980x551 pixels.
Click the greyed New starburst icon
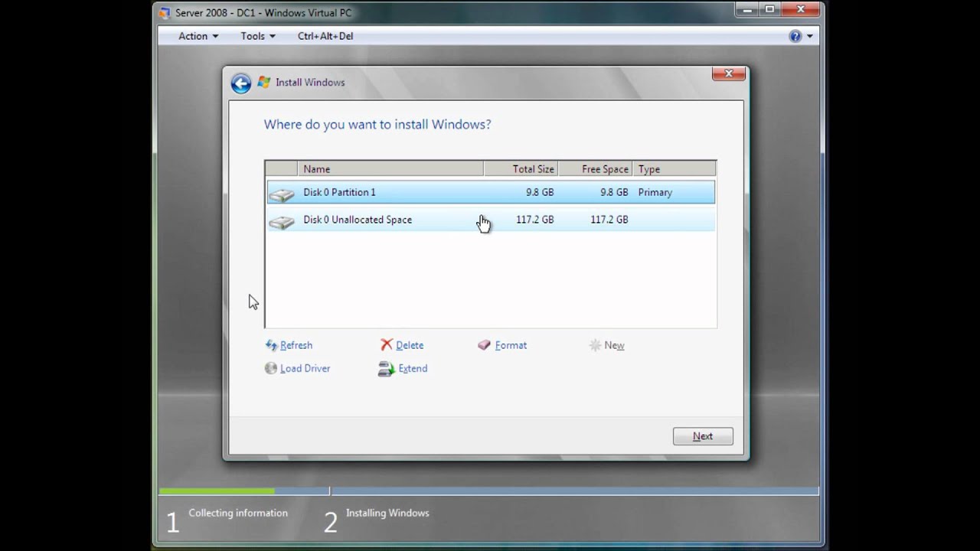[x=595, y=345]
